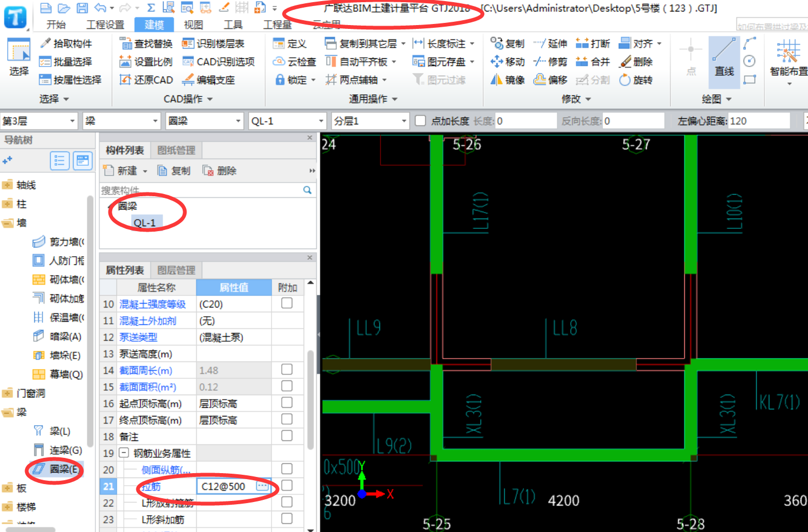808x532 pixels.
Task: Select the 打断 break tool
Action: [x=593, y=44]
